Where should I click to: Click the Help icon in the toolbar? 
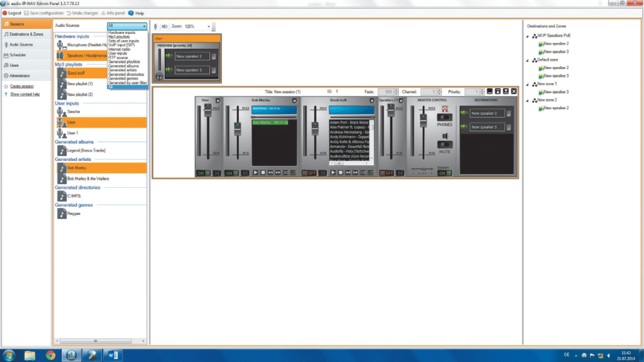(131, 13)
